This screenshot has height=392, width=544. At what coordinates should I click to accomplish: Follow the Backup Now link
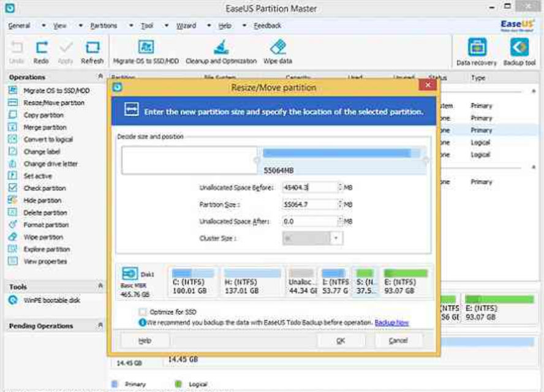[x=391, y=323]
